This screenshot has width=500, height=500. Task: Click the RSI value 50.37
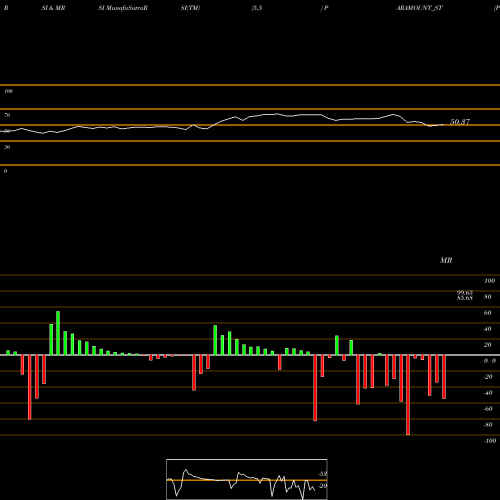point(460,122)
